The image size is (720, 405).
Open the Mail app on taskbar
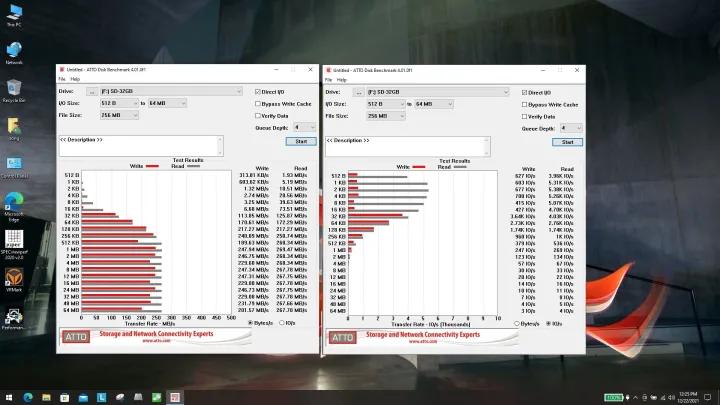coord(83,397)
